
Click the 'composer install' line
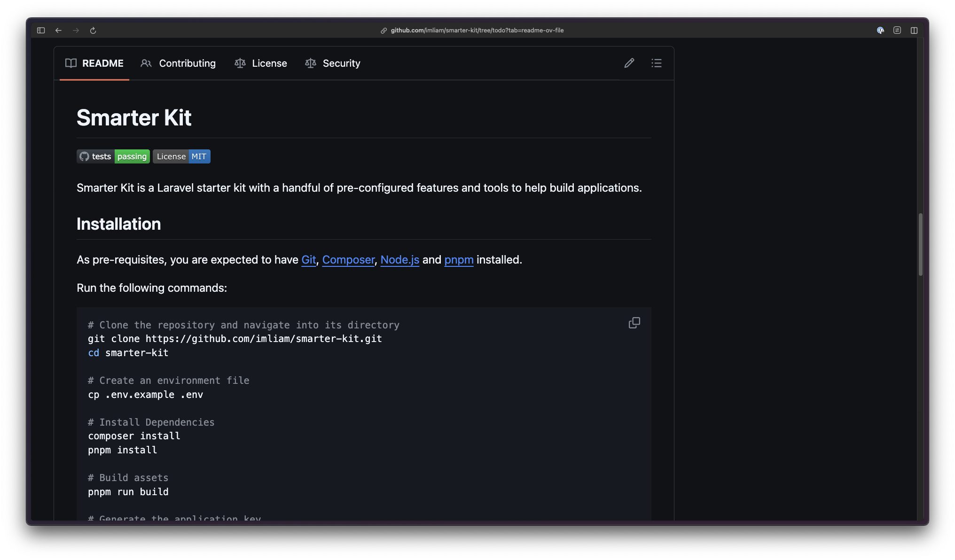134,436
